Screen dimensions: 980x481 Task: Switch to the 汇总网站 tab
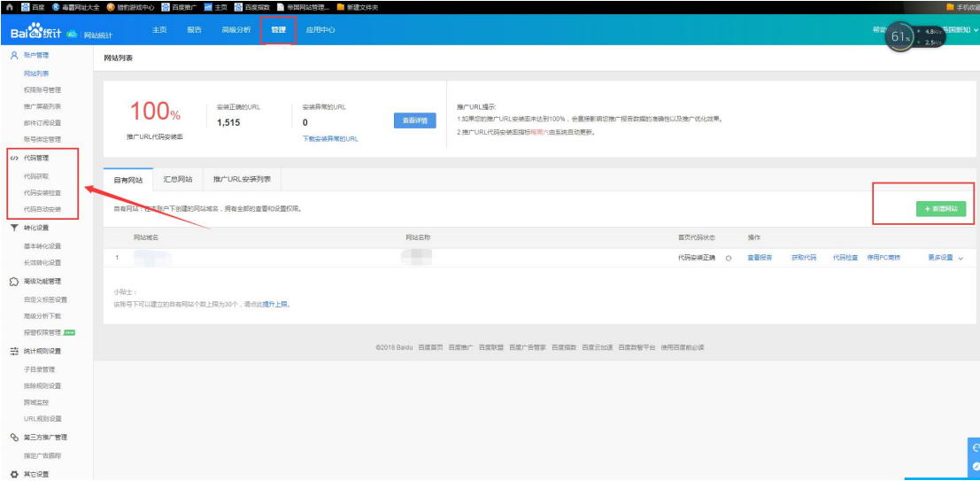(x=178, y=179)
